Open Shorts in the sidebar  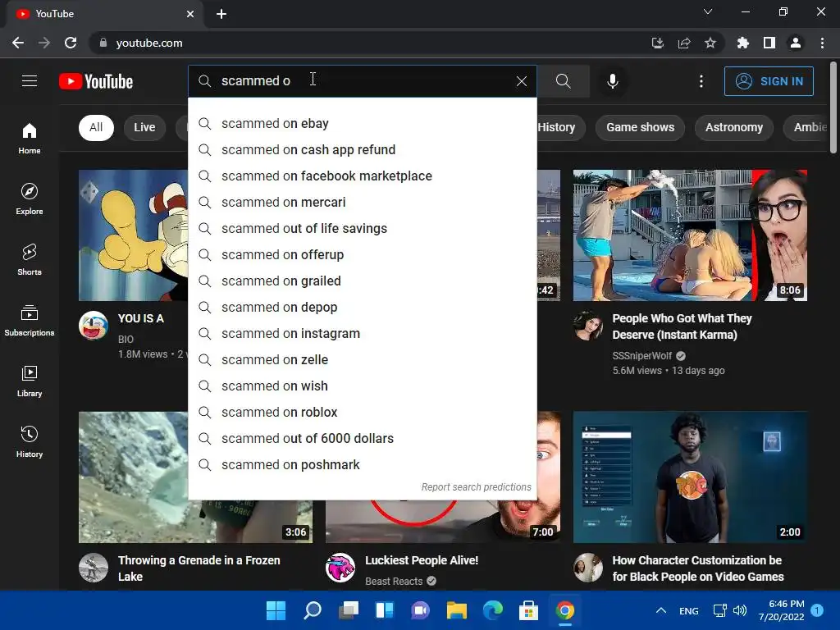pyautogui.click(x=30, y=260)
